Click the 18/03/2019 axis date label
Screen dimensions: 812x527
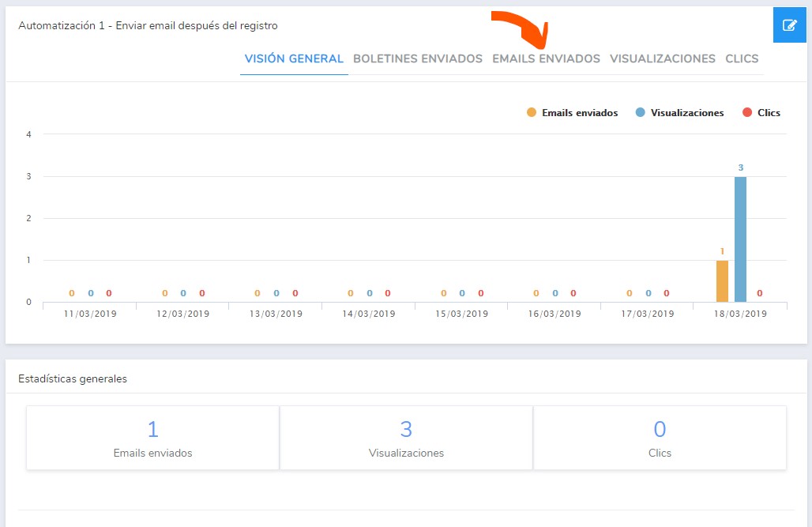(x=741, y=314)
